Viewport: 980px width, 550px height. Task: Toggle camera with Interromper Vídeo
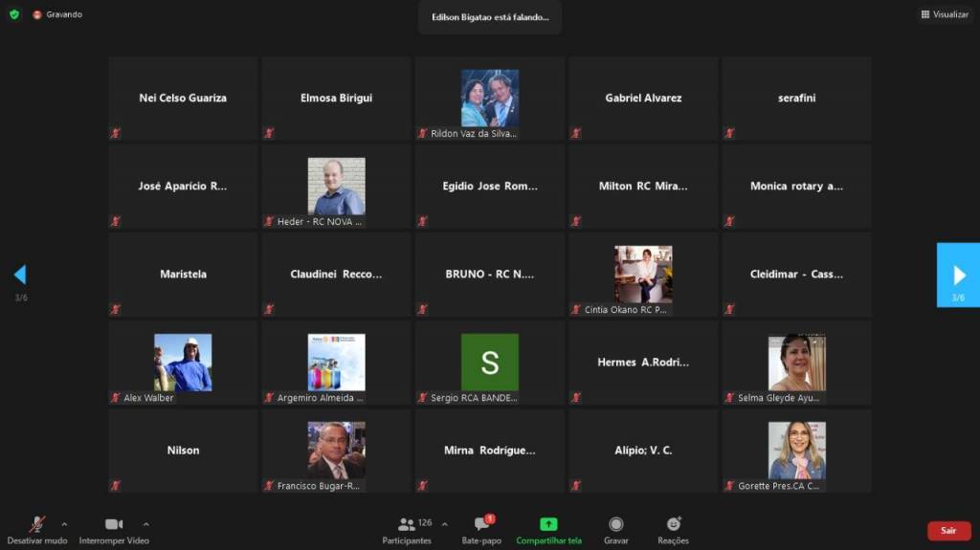click(x=114, y=529)
